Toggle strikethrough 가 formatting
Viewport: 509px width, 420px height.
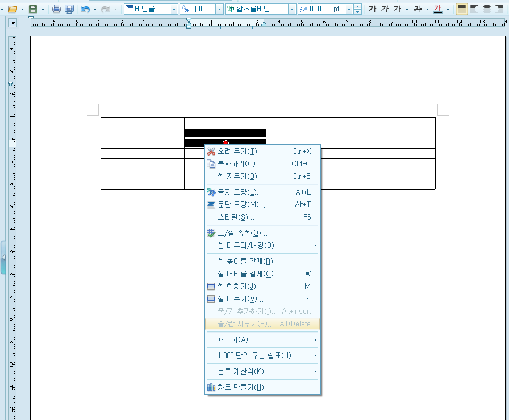418,9
